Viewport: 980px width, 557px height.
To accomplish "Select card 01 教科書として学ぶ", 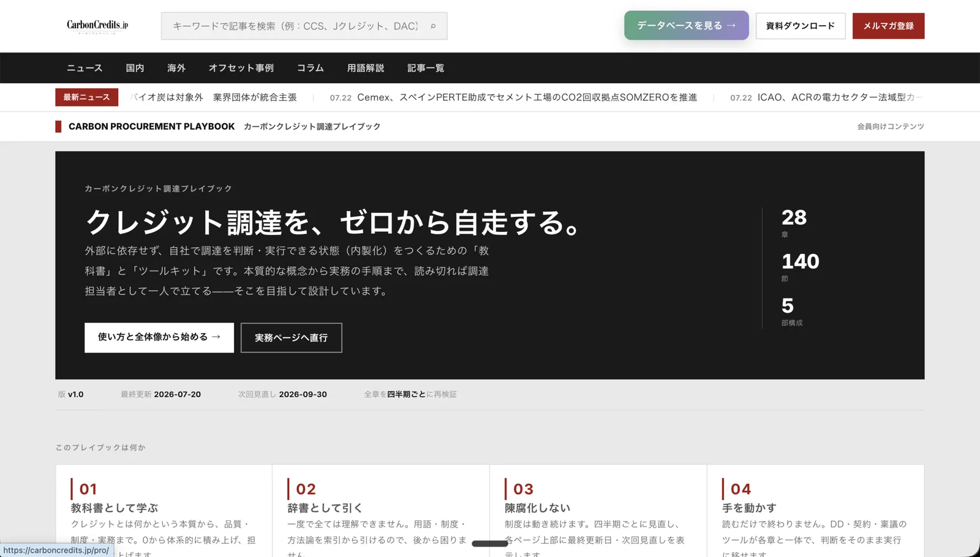I will pyautogui.click(x=164, y=510).
